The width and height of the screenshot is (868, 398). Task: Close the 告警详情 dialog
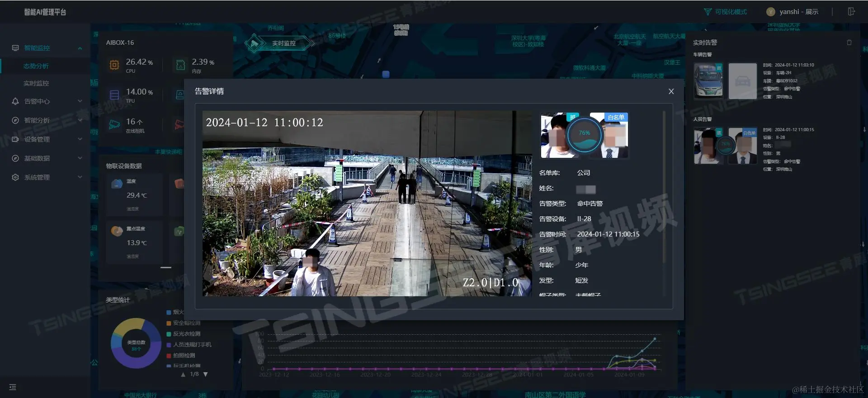(x=671, y=91)
